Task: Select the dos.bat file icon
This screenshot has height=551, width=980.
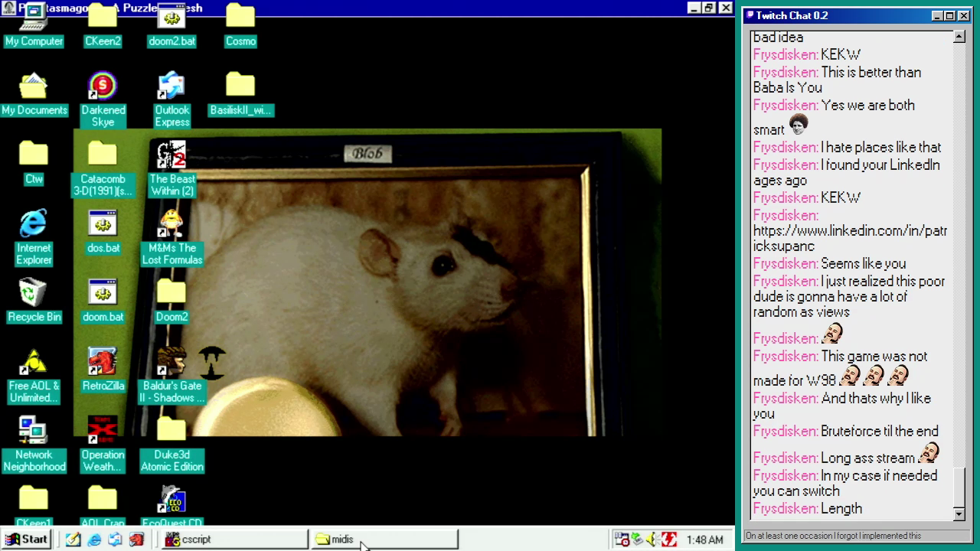Action: (103, 232)
